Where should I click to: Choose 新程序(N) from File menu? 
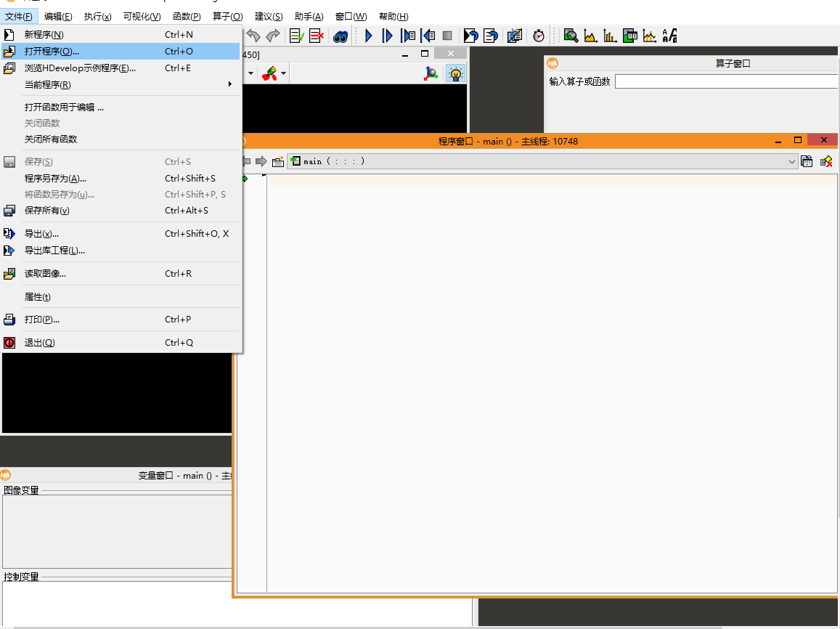121,35
